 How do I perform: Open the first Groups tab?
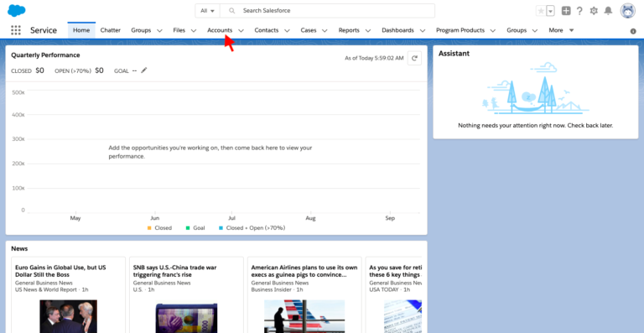[141, 30]
